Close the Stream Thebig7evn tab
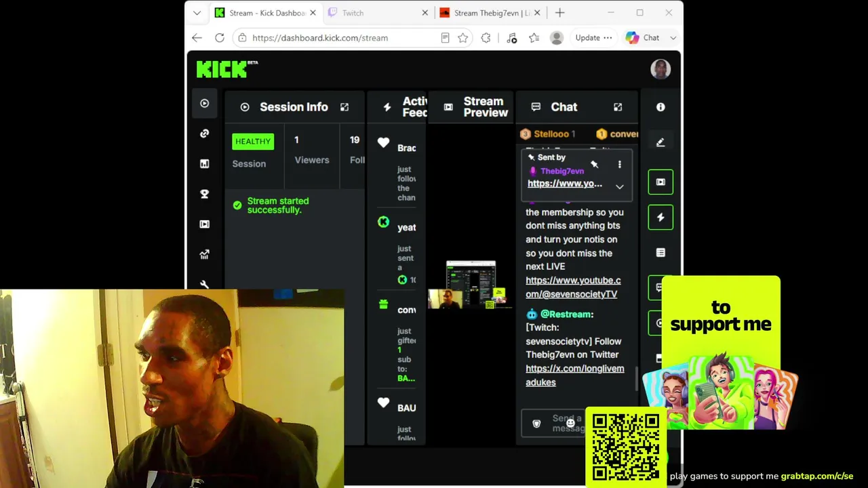Image resolution: width=868 pixels, height=488 pixels. (537, 13)
